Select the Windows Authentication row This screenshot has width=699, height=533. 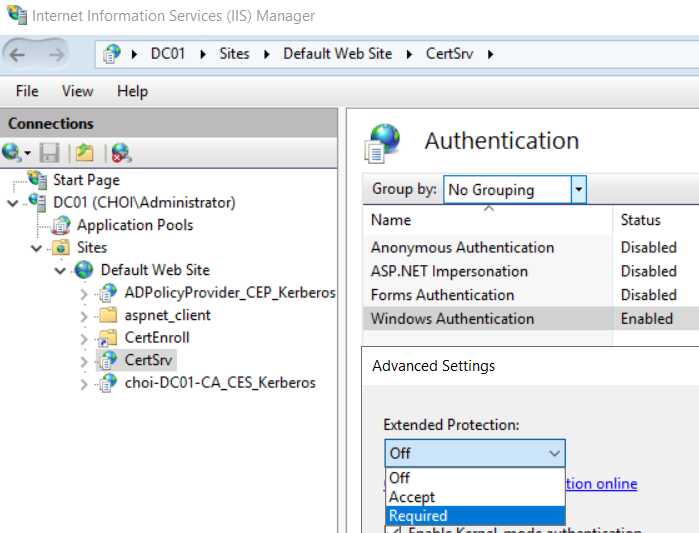coord(531,318)
